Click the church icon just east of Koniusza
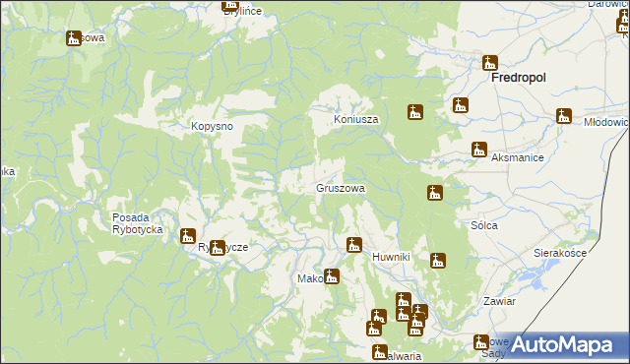Screen dimensions: 630x364 coord(415,112)
